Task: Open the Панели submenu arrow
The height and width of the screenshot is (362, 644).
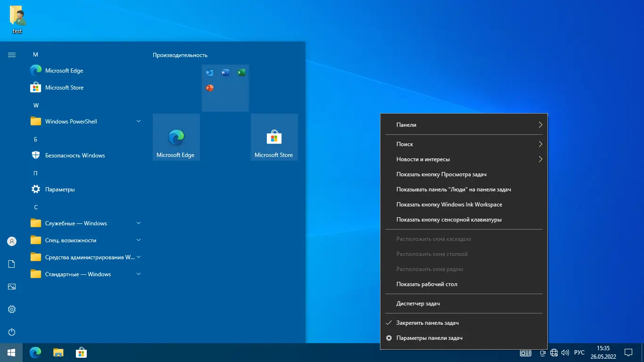Action: 540,125
